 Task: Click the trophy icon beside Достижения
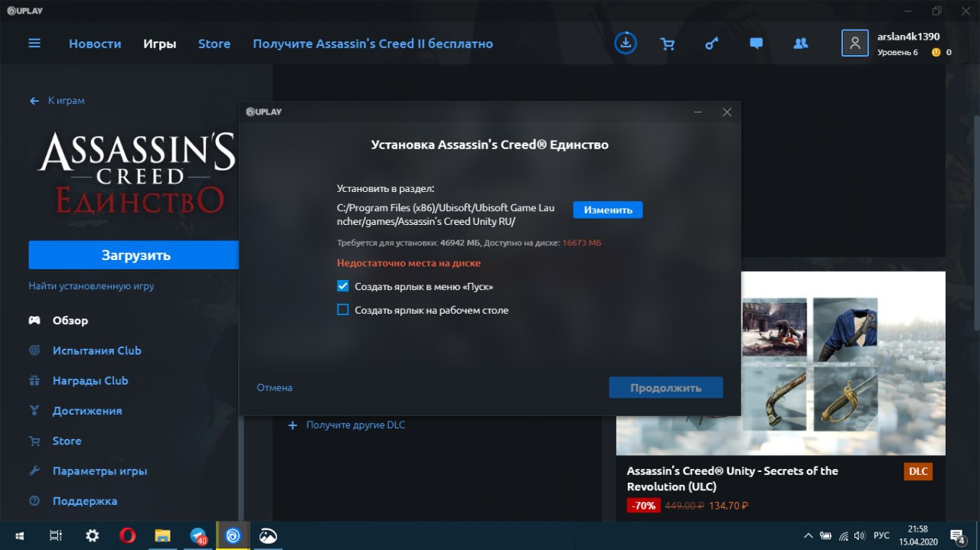pos(34,411)
